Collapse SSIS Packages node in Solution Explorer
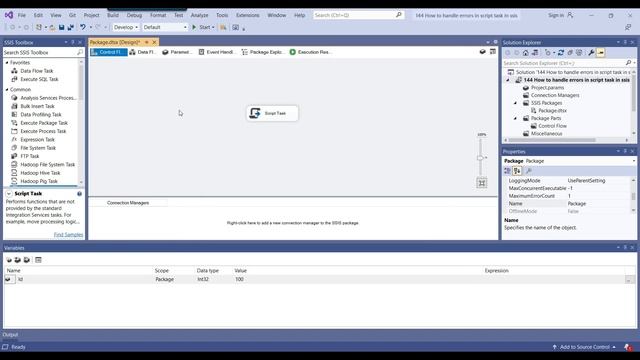Screen dimensions: 640x360 pyautogui.click(x=515, y=103)
